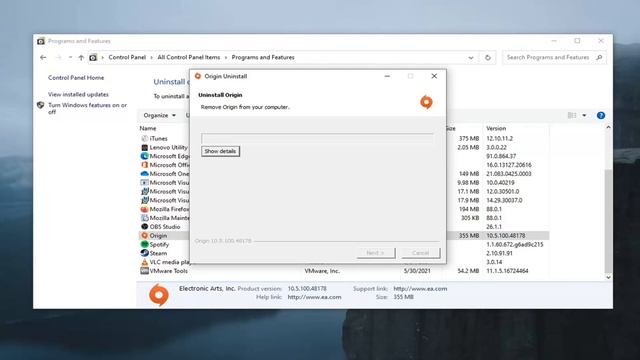Click the program list vertical scrollbar

(x=608, y=221)
